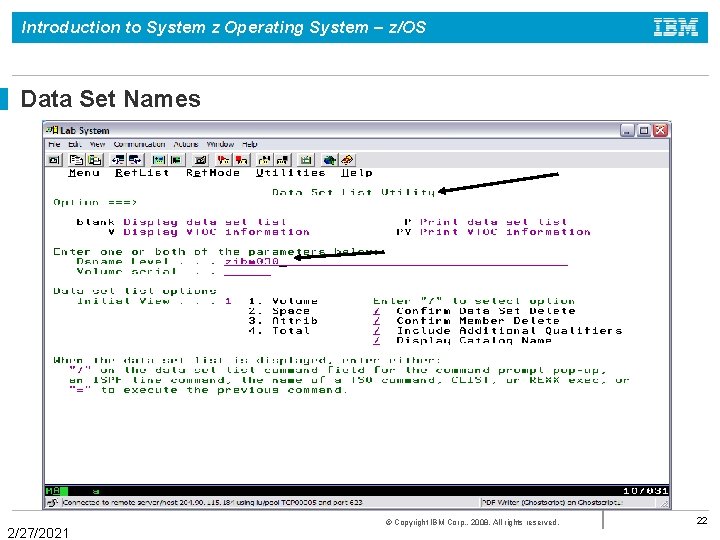The image size is (720, 540).
Task: Click the Dsname Level input field
Action: [396, 261]
